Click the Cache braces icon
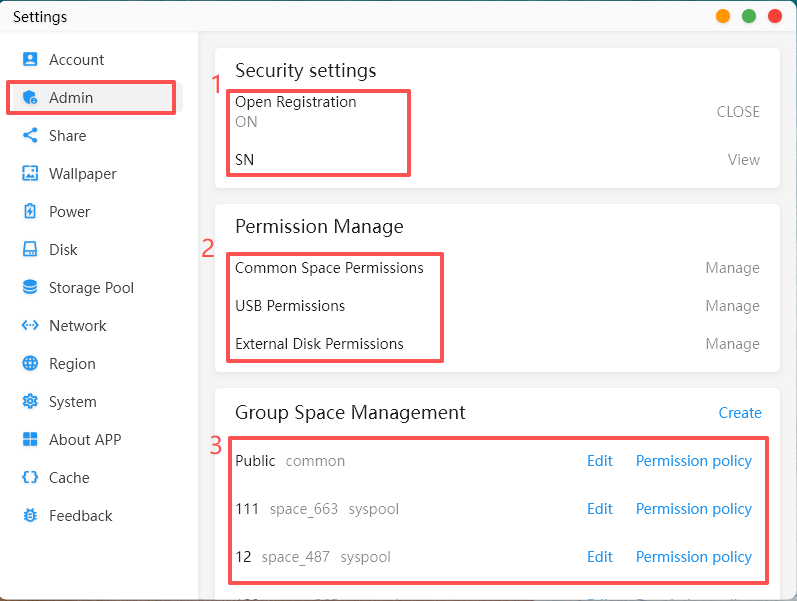797x601 pixels. coord(30,477)
